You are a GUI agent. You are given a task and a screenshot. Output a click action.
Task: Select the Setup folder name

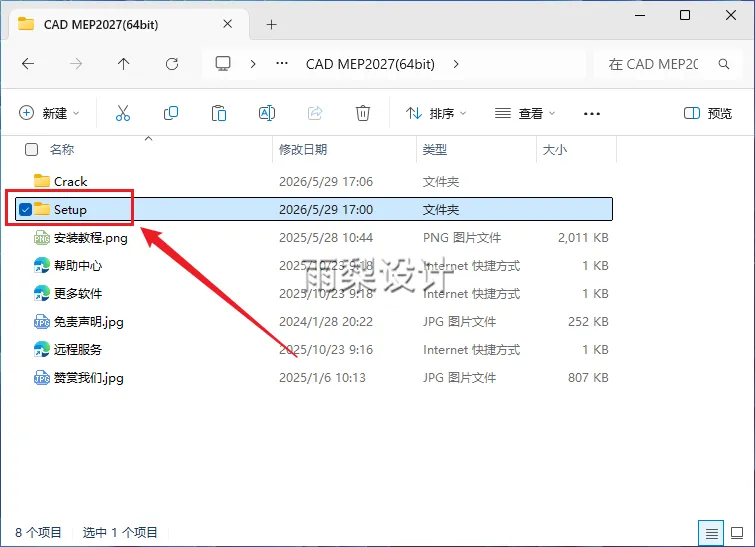point(70,209)
